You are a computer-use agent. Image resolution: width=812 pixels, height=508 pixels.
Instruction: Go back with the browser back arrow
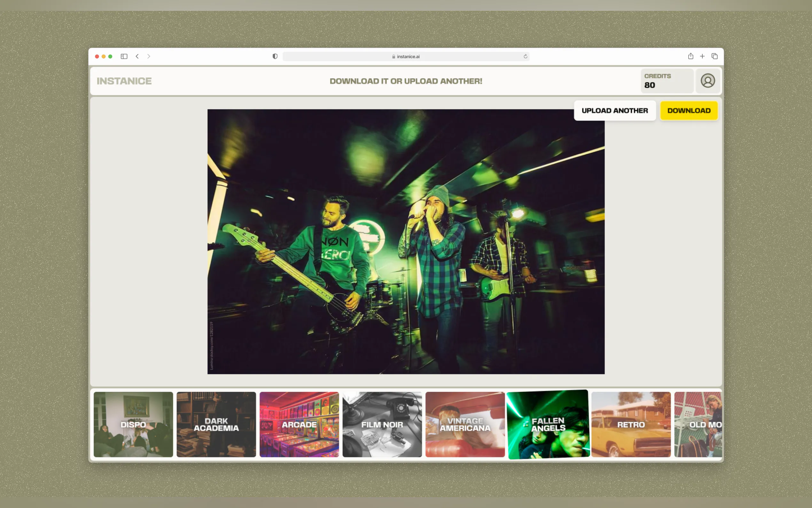point(137,56)
